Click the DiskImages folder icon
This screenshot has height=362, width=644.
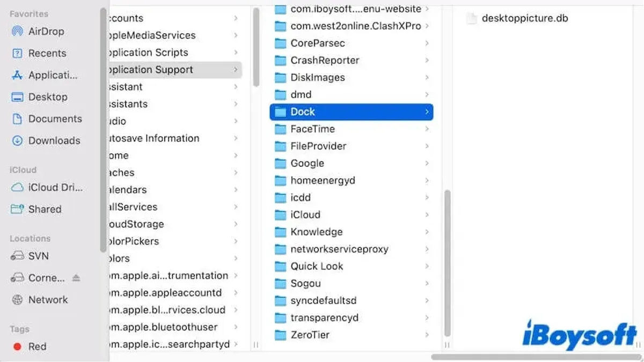(x=280, y=77)
